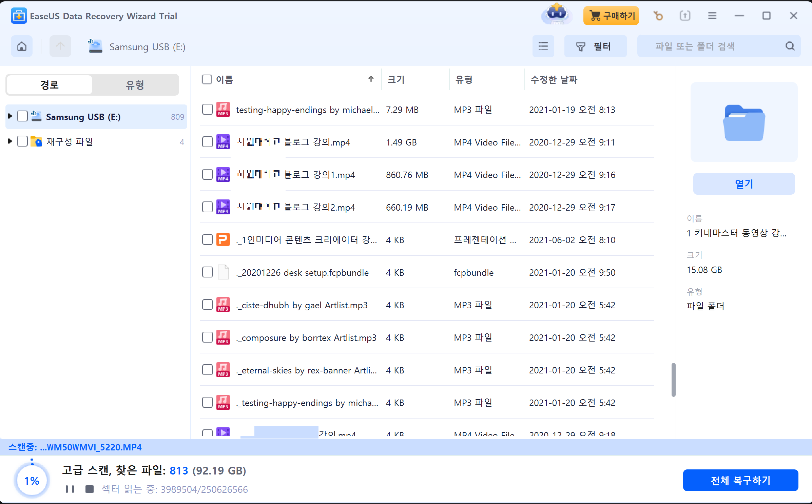This screenshot has height=504, width=812.
Task: Click the upload/update icon in title bar
Action: pyautogui.click(x=685, y=16)
